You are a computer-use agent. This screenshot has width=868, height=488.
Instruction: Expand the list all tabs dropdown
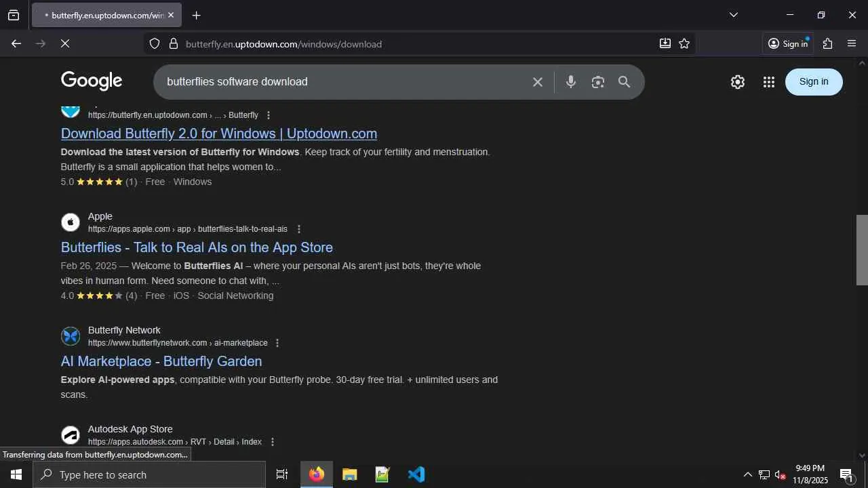(733, 15)
